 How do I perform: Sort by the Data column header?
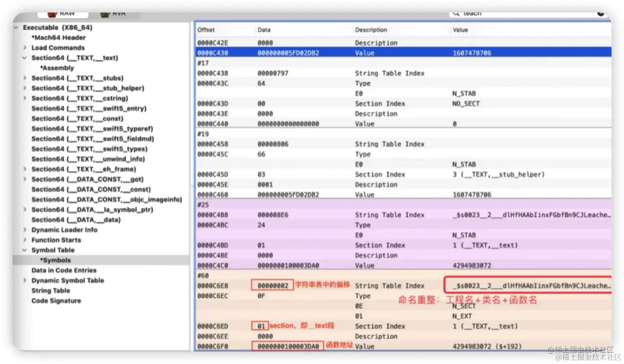tap(264, 30)
